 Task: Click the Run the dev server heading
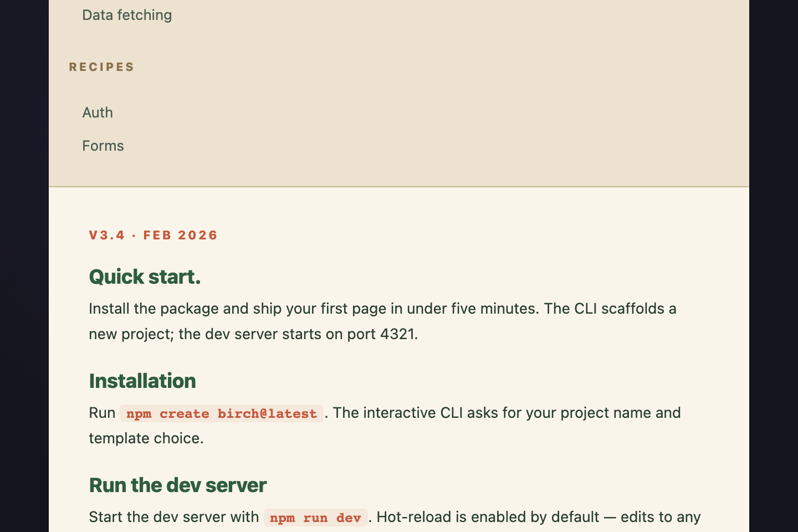click(177, 485)
